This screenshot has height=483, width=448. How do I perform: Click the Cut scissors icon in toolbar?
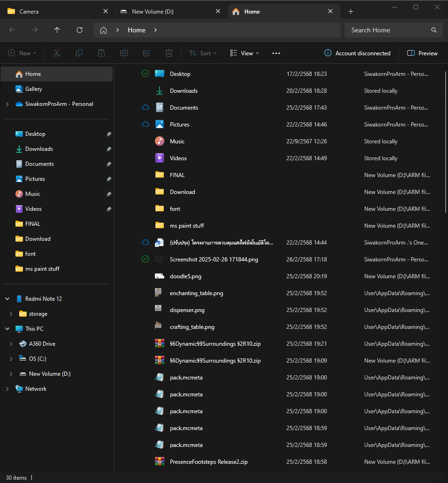click(x=56, y=53)
